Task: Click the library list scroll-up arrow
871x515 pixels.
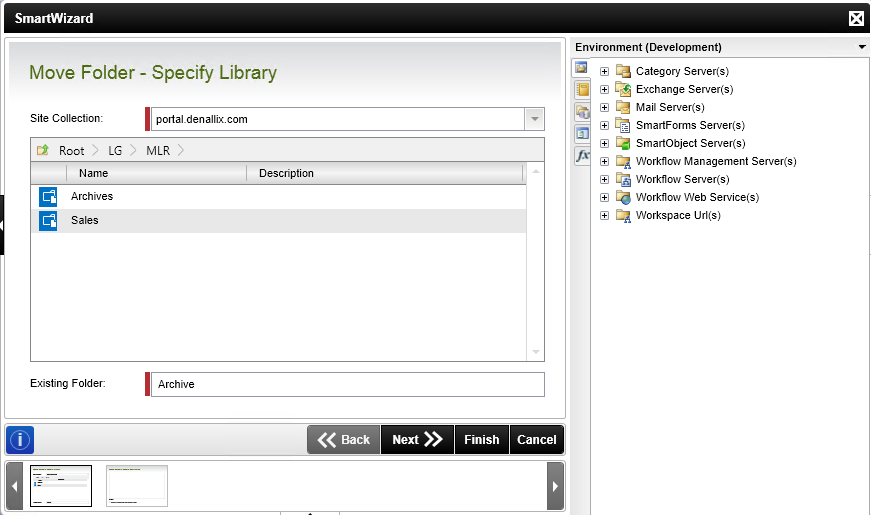Action: tap(536, 172)
